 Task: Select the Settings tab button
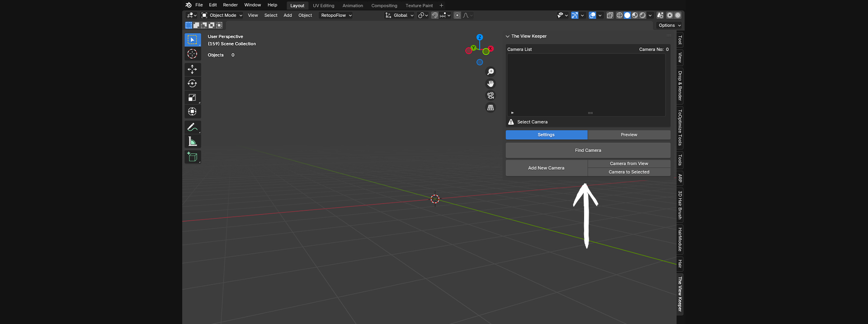(x=546, y=135)
